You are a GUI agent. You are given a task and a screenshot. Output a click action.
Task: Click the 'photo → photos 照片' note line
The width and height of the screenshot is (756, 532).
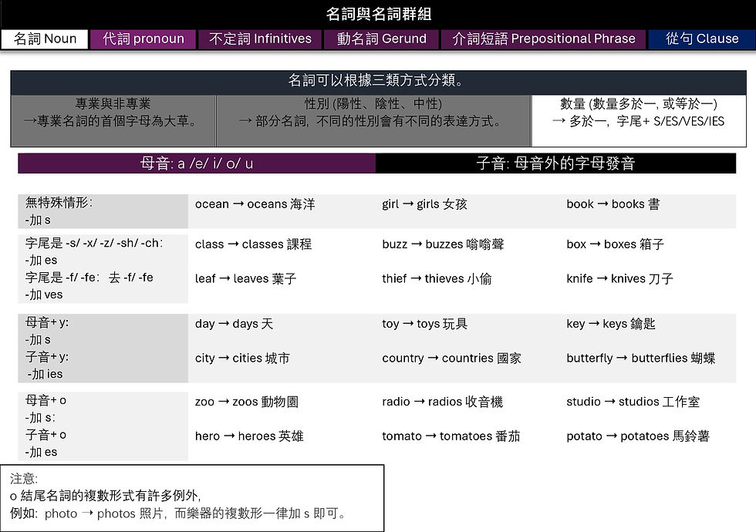[x=178, y=513]
